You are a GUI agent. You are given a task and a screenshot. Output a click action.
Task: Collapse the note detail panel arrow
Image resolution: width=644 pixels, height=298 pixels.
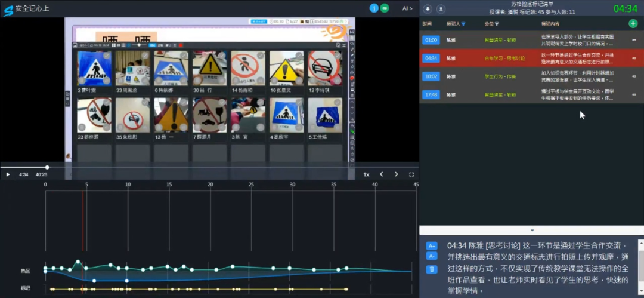point(532,230)
